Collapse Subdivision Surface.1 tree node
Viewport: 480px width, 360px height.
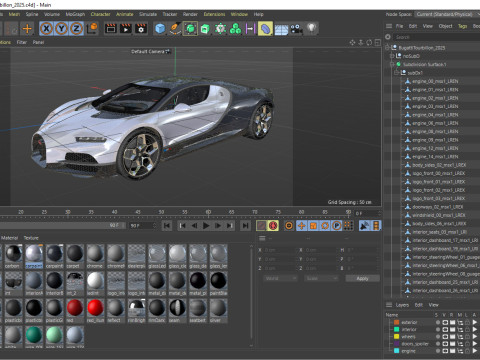(392, 64)
